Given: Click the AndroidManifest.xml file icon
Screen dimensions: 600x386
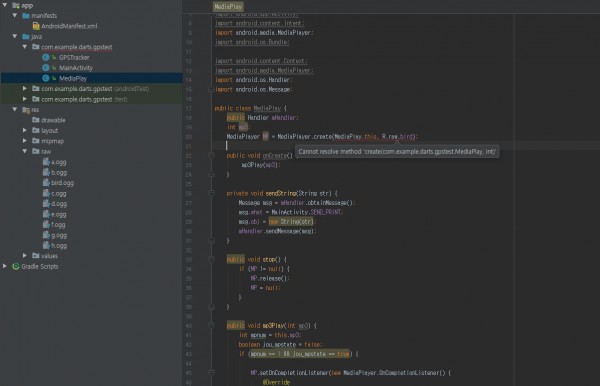Looking at the screenshot, I should tap(36, 26).
